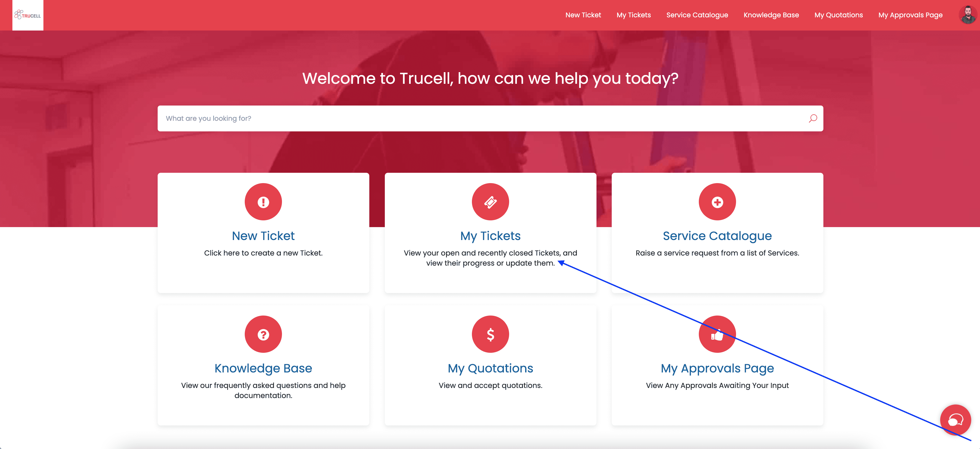Click the plus icon on Service Catalogue card
980x449 pixels.
coord(717,202)
